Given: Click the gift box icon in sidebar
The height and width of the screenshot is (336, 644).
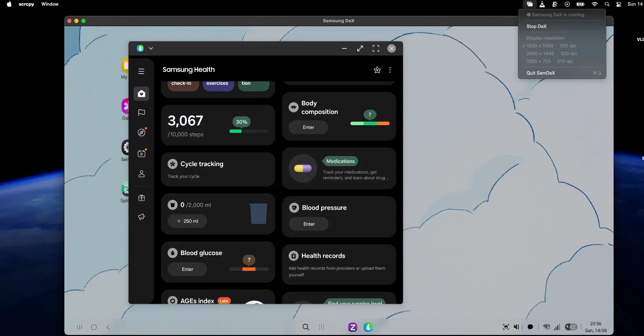Looking at the screenshot, I should coord(141,198).
